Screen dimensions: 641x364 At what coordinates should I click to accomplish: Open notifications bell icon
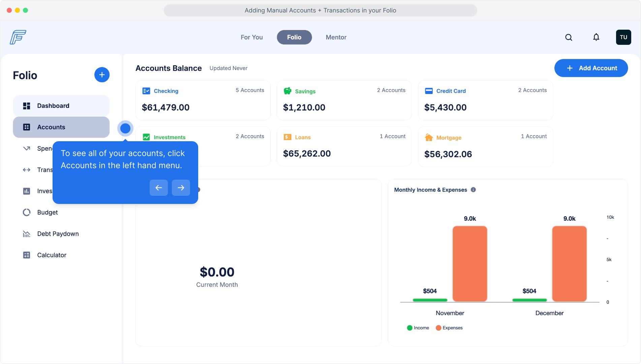596,37
